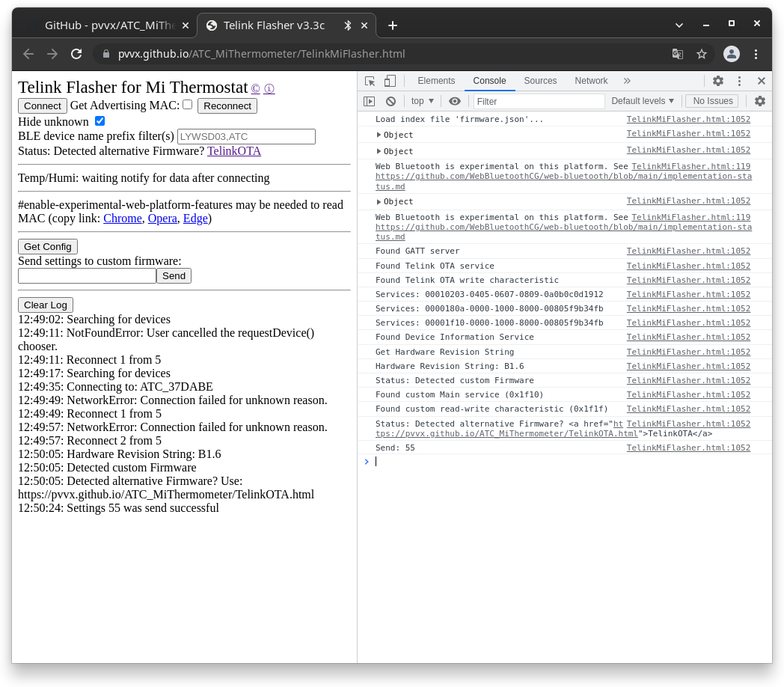Expand the second Object in console
The height and width of the screenshot is (687, 784).
coord(379,151)
